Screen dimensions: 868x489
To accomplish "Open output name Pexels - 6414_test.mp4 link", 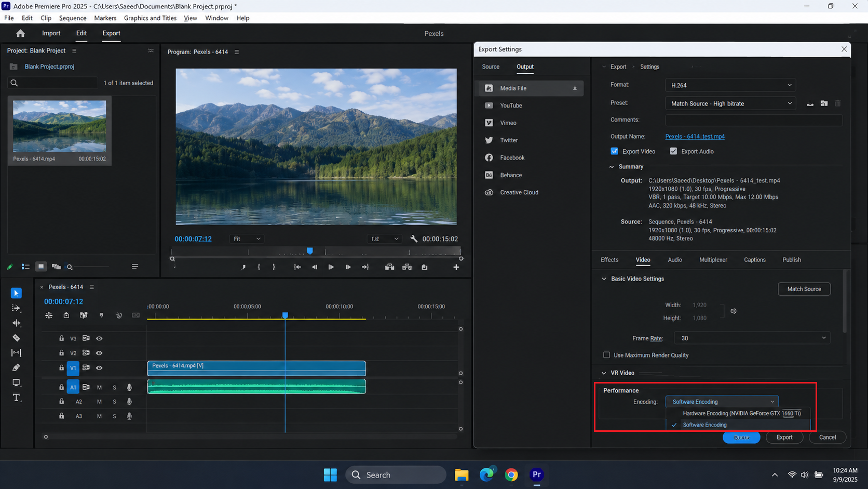I will 695,137.
